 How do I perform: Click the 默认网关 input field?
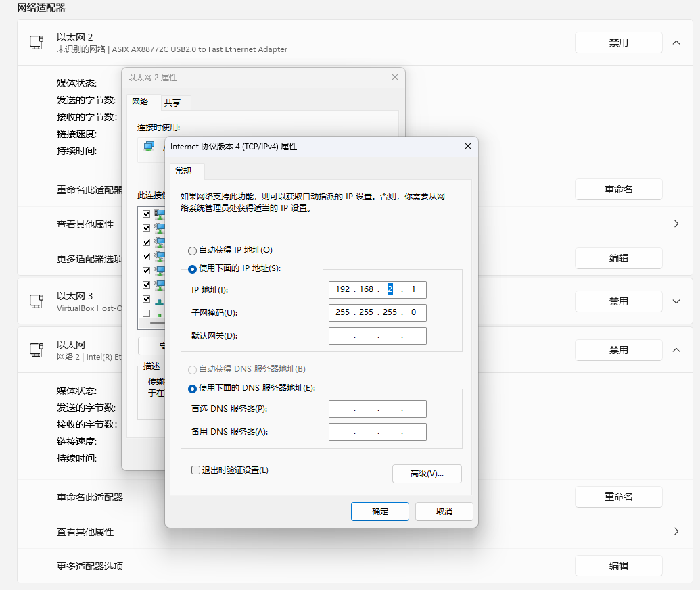click(x=377, y=335)
